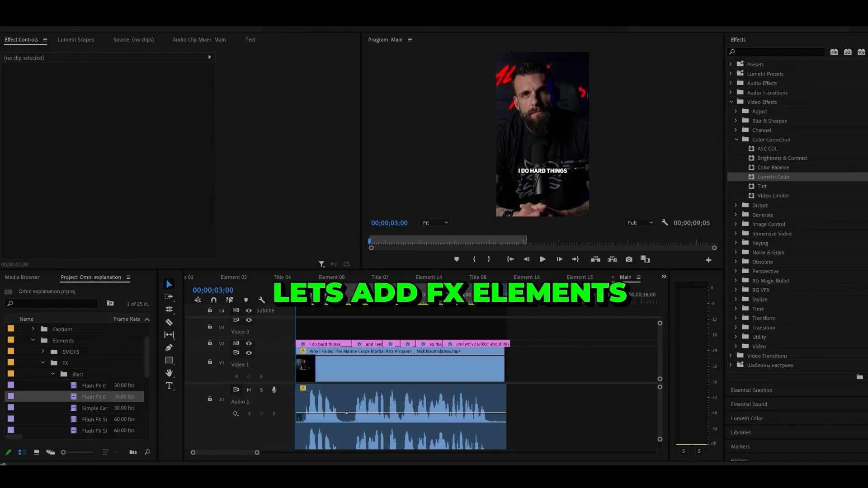868x488 pixels.
Task: Select the Razor tool
Action: coord(170,322)
